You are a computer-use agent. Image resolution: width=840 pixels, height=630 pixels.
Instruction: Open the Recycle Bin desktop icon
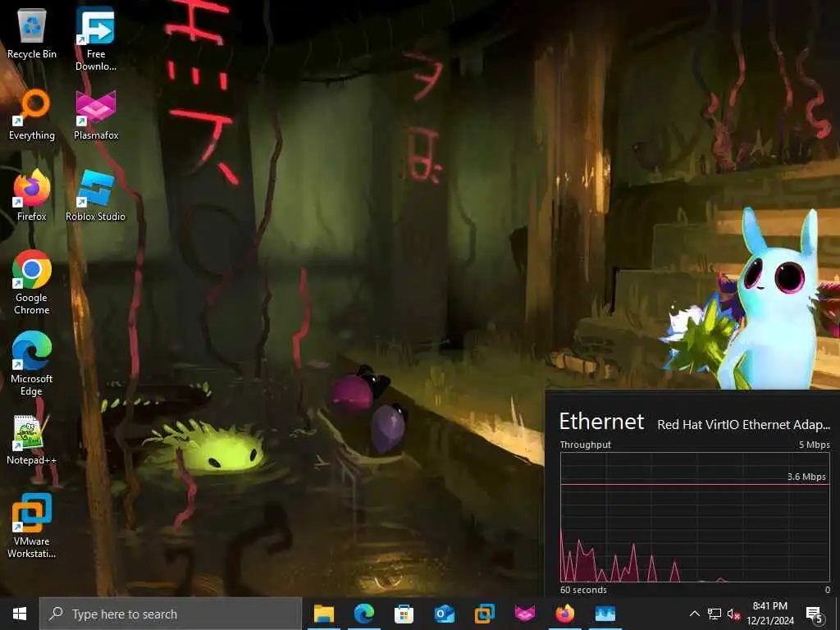click(x=32, y=33)
